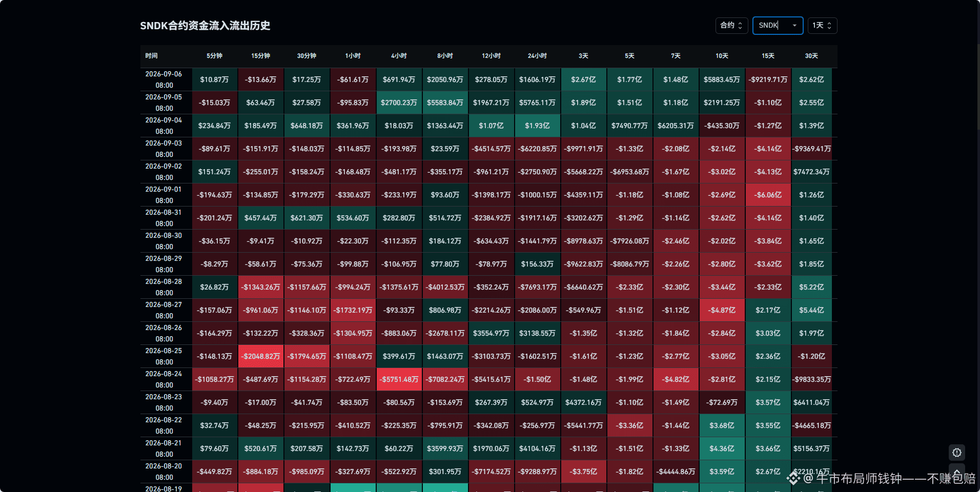Click the $5.44亿 cell in 30天 column
The width and height of the screenshot is (980, 492).
tap(811, 310)
